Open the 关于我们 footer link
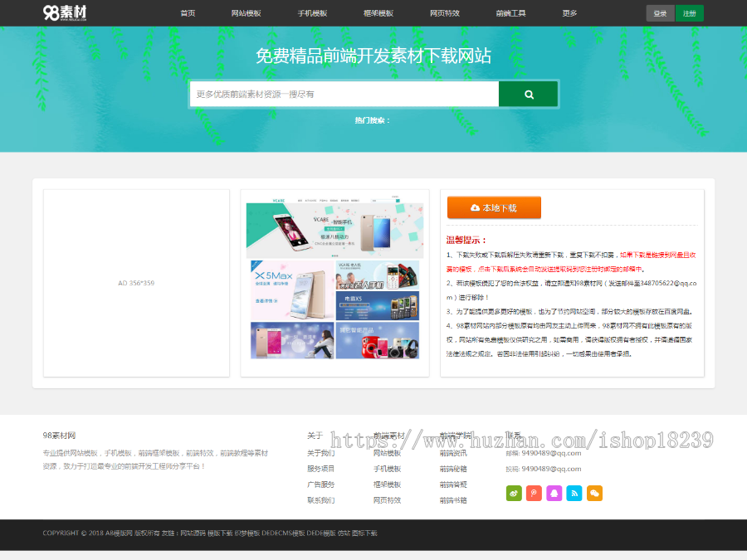747x560 pixels. (320, 453)
